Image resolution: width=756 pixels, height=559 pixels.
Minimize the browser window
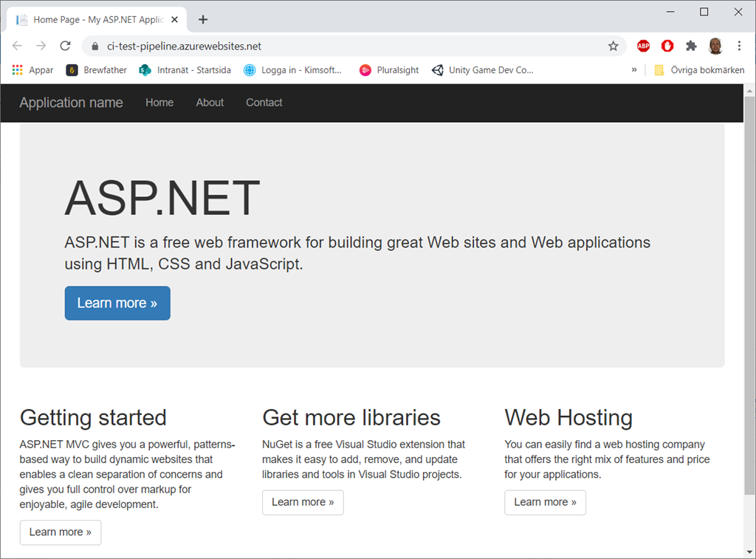670,12
